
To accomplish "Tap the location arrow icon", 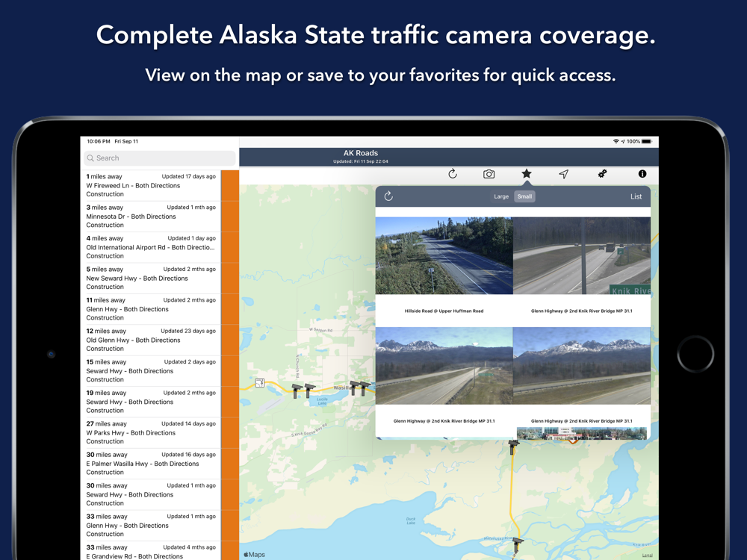I will point(563,174).
